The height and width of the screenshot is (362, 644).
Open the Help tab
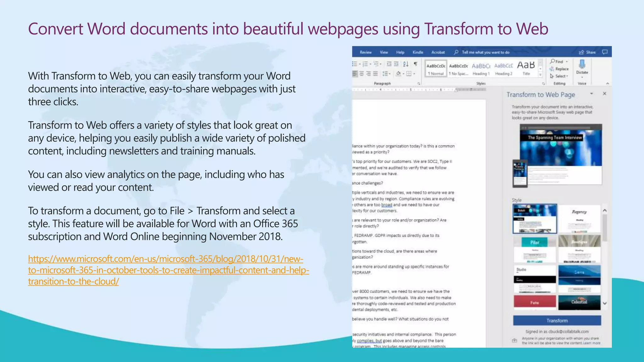[400, 52]
